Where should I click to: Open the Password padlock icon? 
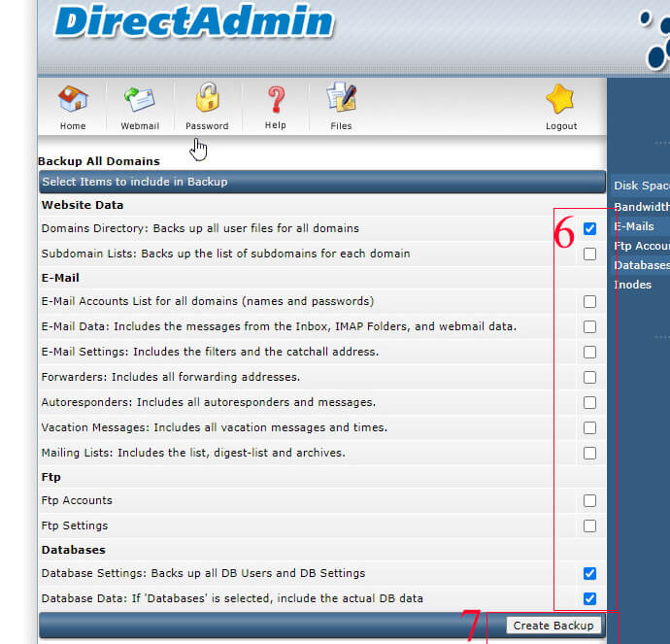207,97
